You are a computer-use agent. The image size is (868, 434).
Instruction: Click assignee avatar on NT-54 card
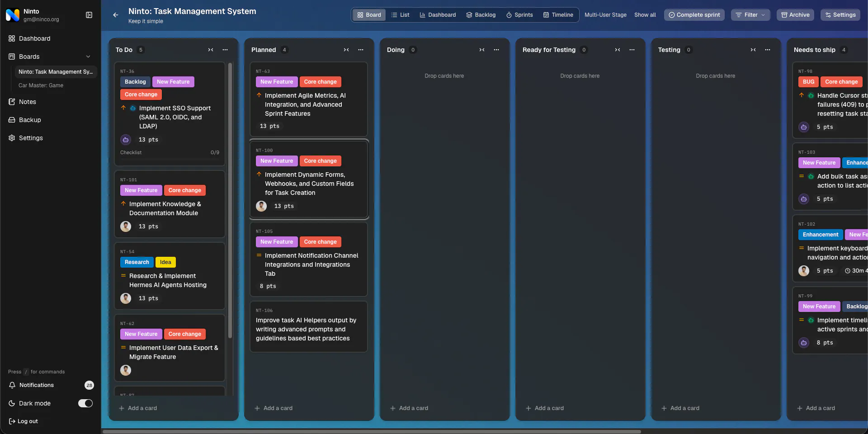(x=126, y=298)
